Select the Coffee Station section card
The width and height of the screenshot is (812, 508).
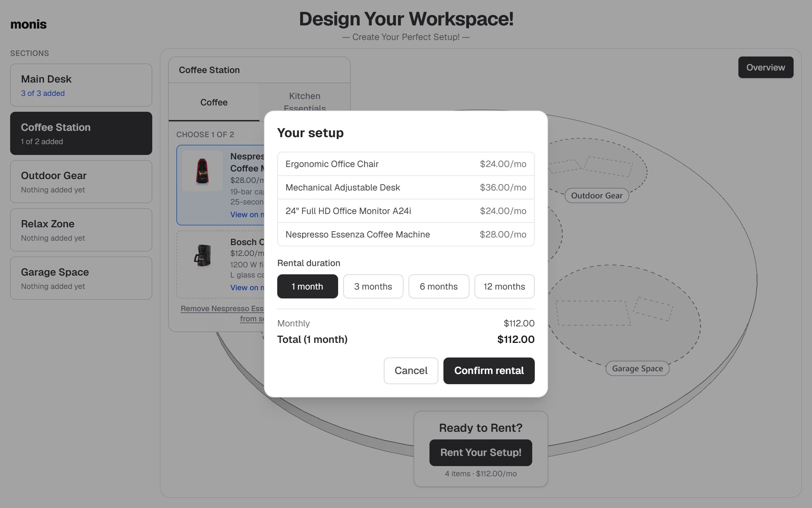coord(81,133)
